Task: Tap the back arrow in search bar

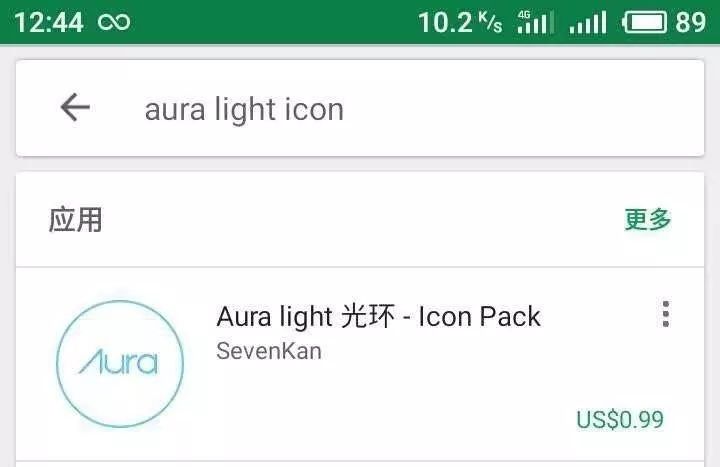Action: pyautogui.click(x=75, y=107)
